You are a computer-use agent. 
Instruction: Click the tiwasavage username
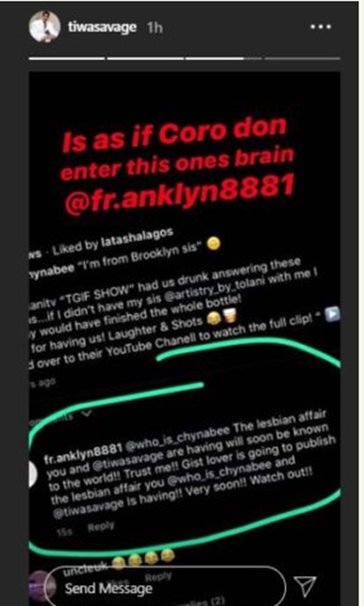(x=103, y=28)
